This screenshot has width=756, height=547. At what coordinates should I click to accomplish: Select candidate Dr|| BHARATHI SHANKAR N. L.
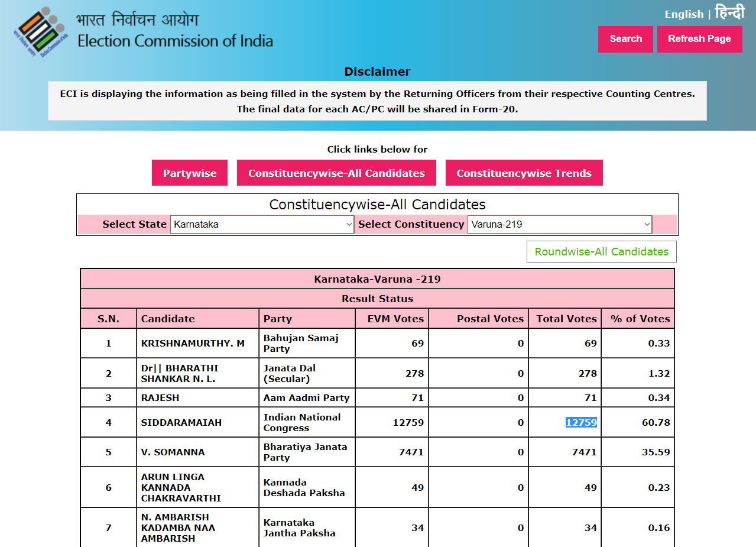pyautogui.click(x=180, y=373)
